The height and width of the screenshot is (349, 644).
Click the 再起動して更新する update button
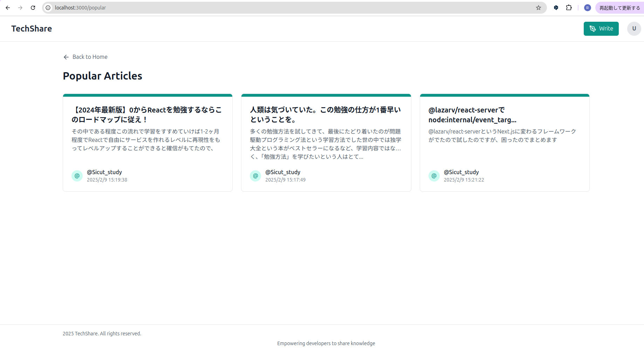click(619, 8)
